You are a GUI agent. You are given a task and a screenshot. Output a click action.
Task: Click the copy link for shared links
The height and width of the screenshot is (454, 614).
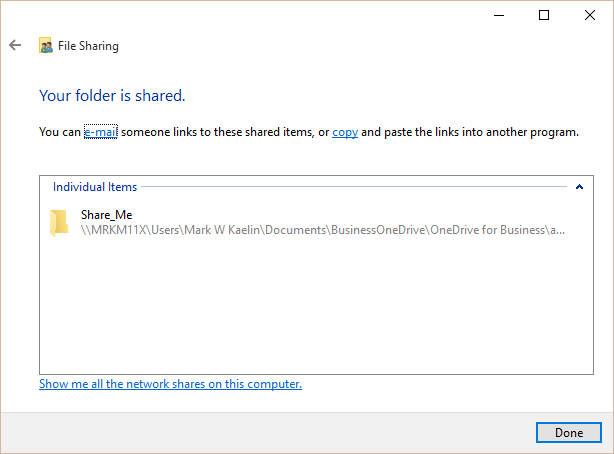tap(345, 132)
